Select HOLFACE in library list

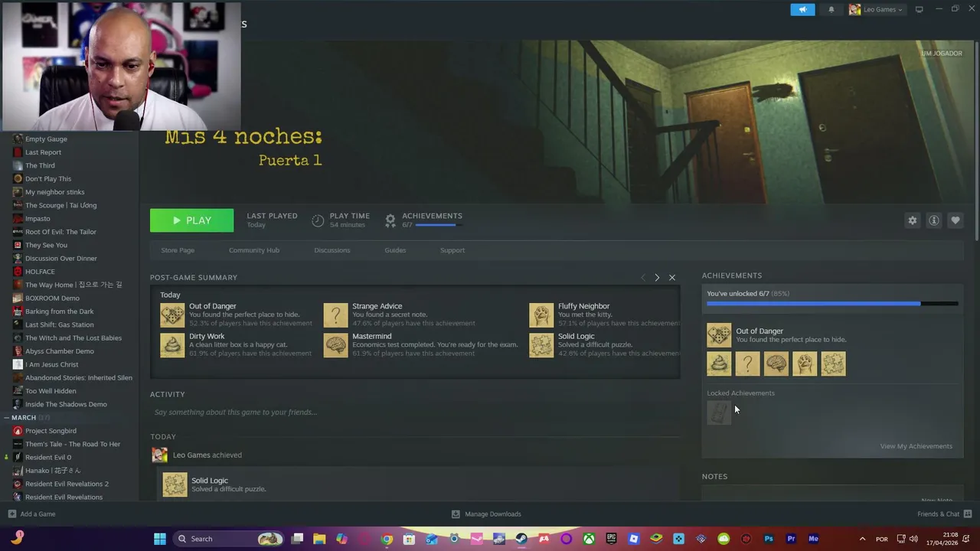(x=40, y=272)
